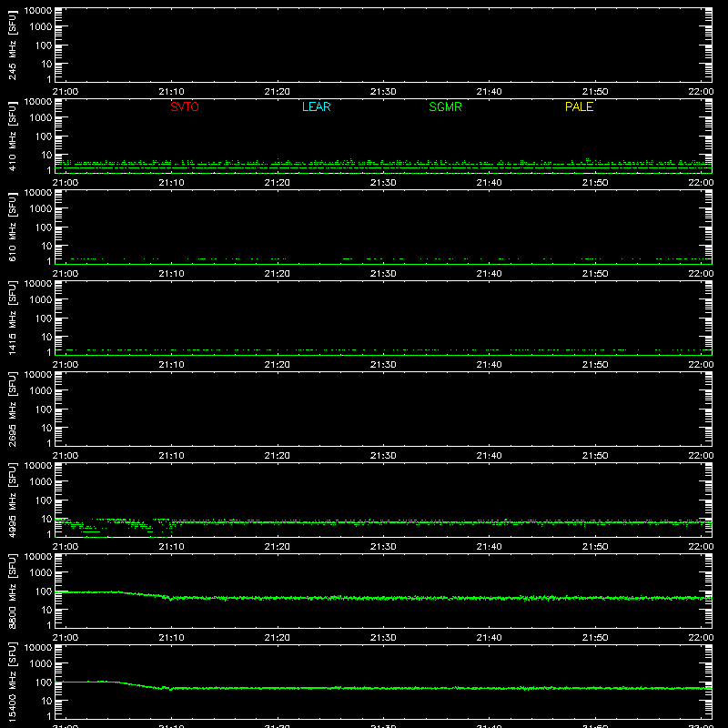Select the 1000 tick of the 410 MHz panel
This screenshot has height=728, width=728.
point(41,118)
